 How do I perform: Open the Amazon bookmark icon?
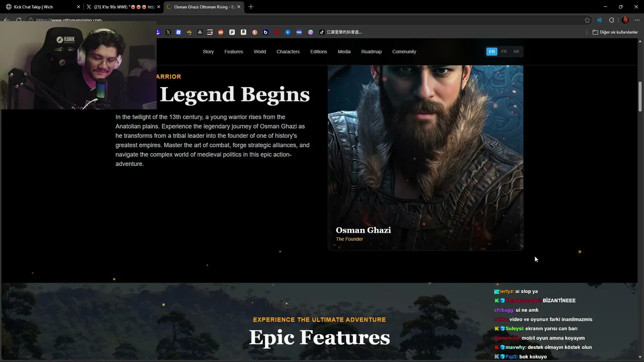[x=244, y=32]
